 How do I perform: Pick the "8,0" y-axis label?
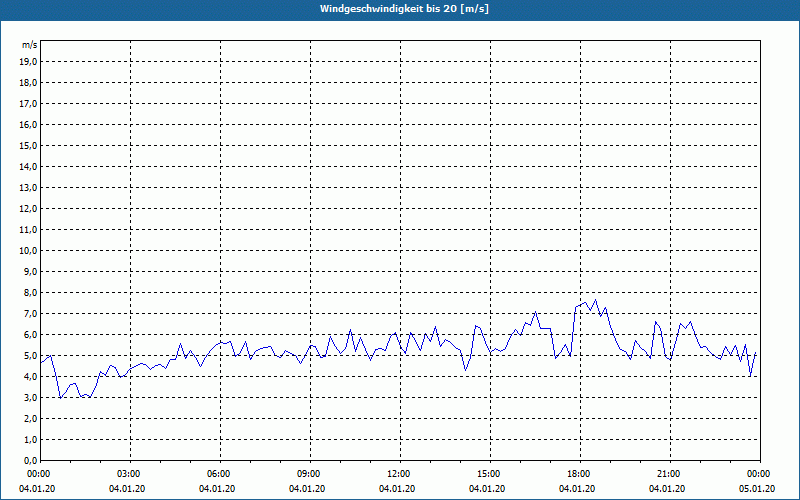point(31,292)
